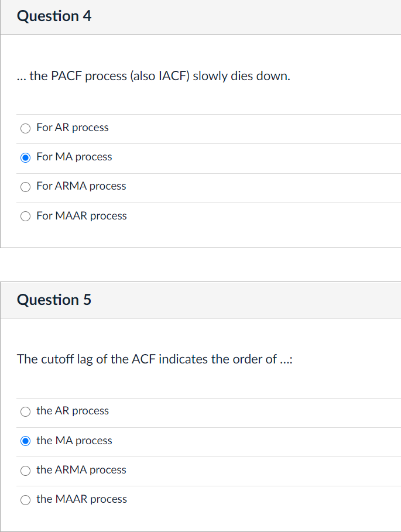This screenshot has width=401, height=532.
Task: Click the ACF cutoff lag prompt text
Action: coord(155,359)
